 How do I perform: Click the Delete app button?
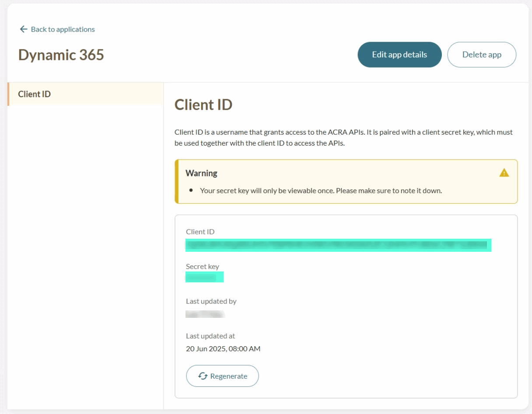482,55
